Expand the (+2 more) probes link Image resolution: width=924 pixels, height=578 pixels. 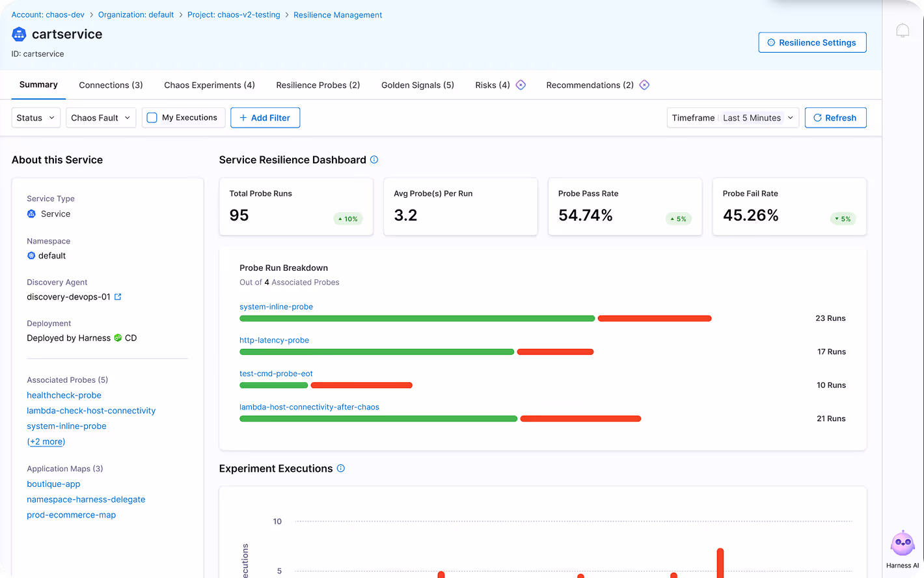(x=46, y=441)
